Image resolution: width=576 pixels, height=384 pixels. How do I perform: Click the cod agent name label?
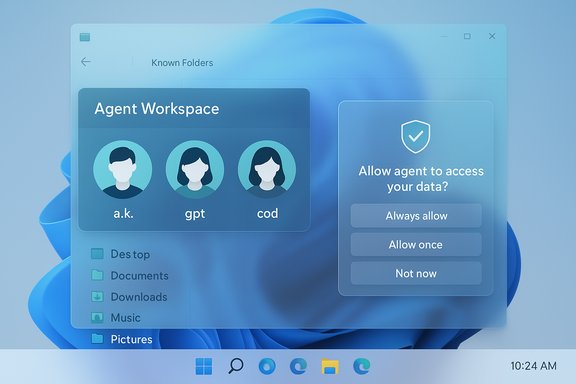point(267,213)
